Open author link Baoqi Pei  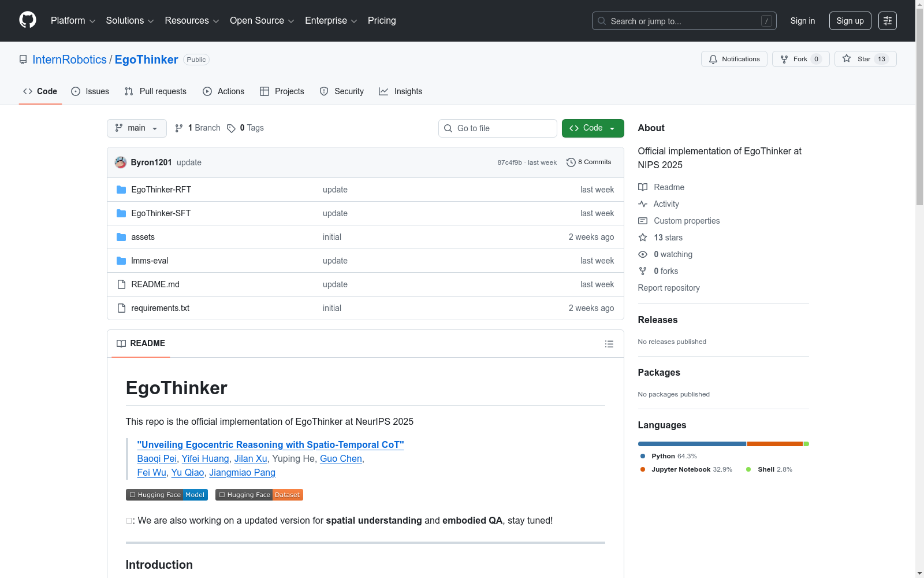coord(157,458)
